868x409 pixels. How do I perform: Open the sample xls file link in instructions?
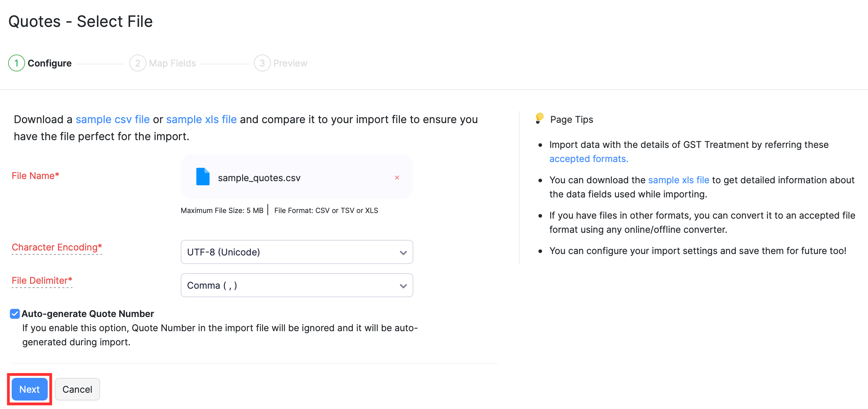click(x=201, y=120)
